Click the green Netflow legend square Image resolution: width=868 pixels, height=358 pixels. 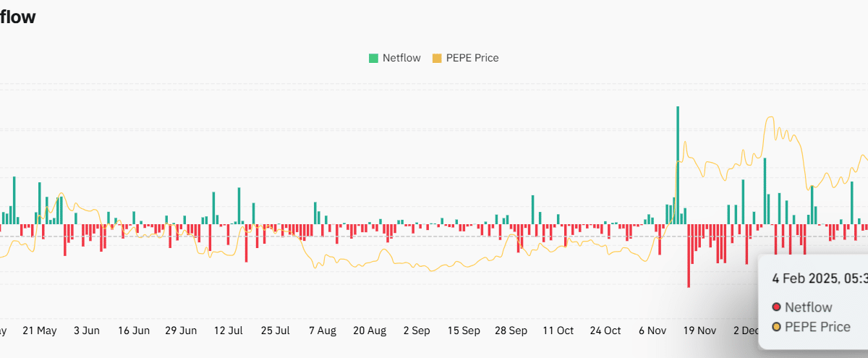click(x=373, y=58)
